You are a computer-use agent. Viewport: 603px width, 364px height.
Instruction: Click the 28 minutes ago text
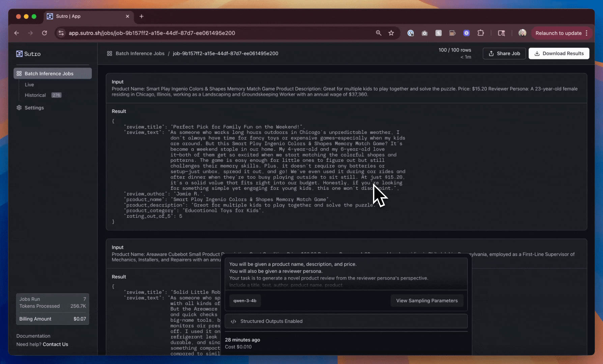pyautogui.click(x=242, y=340)
